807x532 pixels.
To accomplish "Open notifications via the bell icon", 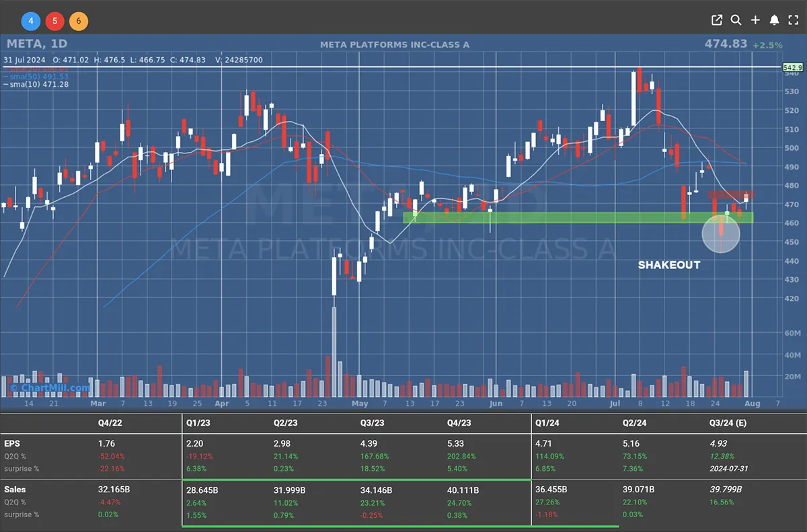I will [774, 20].
